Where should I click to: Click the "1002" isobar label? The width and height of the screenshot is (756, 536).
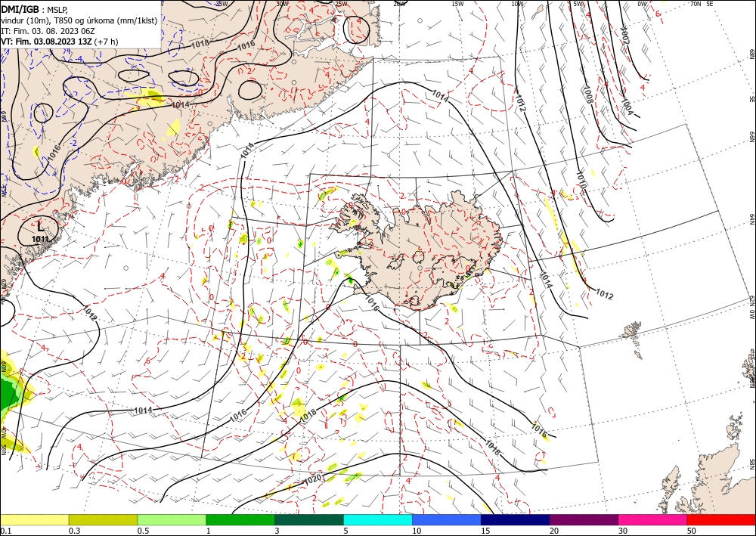625,36
